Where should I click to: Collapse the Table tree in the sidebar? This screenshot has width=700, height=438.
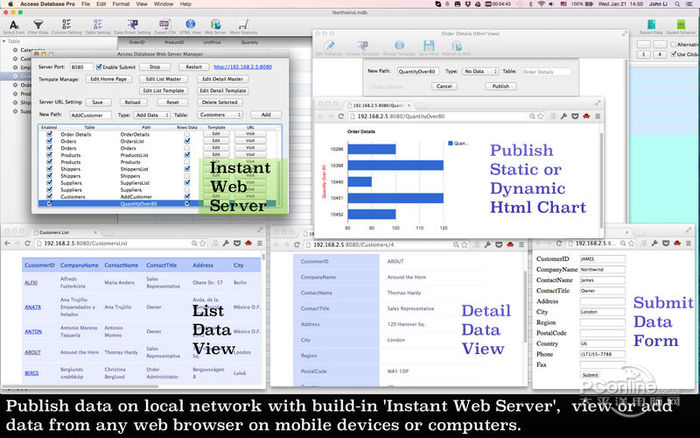click(4, 41)
